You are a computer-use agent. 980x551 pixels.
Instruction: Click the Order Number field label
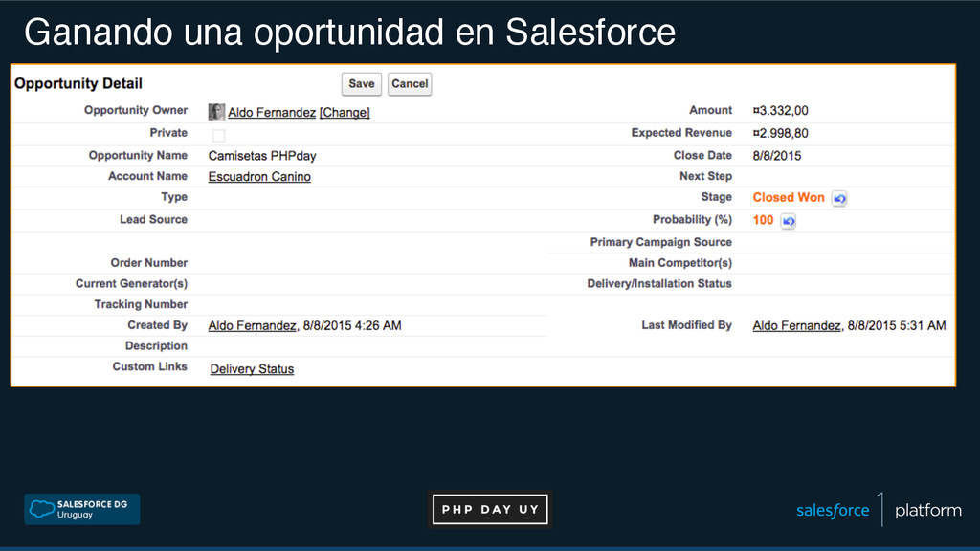click(148, 263)
